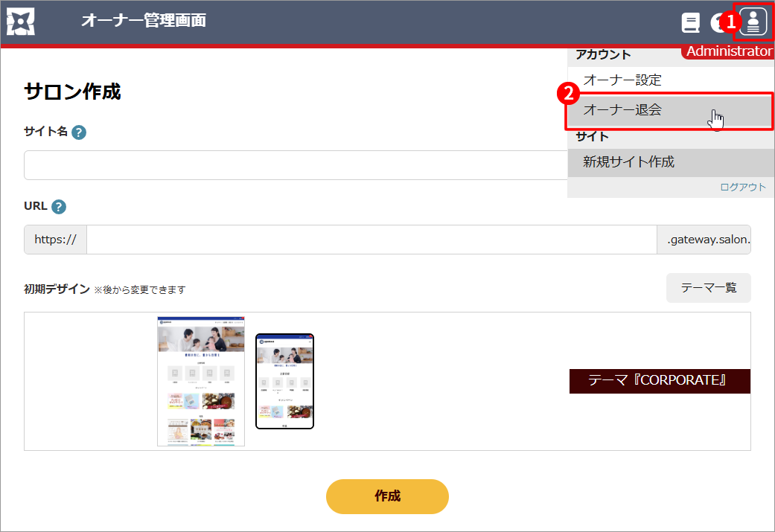775x532 pixels.
Task: Click the ログアウト link
Action: pyautogui.click(x=742, y=187)
